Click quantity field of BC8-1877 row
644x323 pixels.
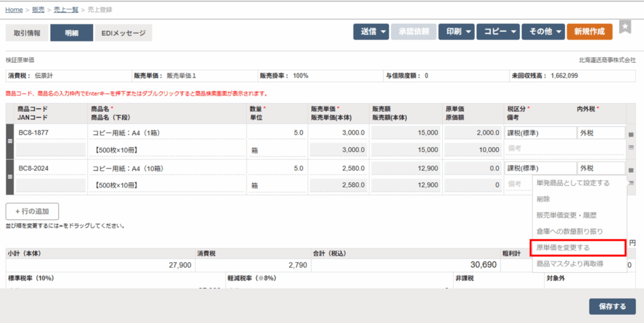pos(277,133)
